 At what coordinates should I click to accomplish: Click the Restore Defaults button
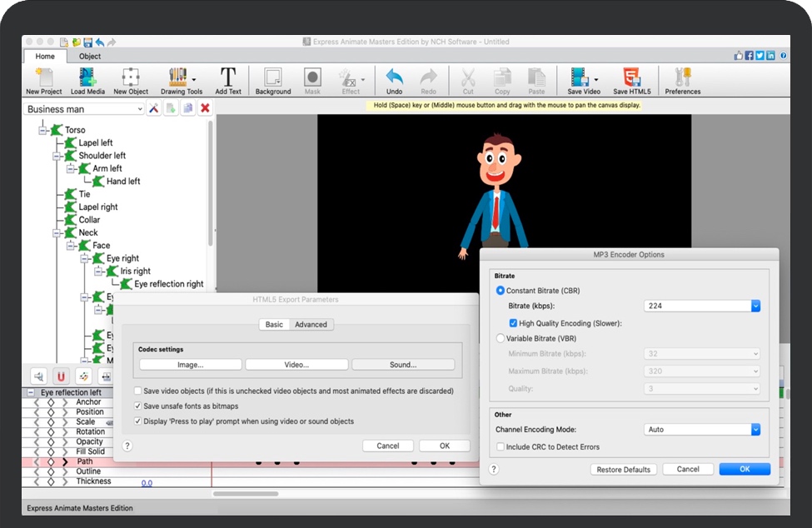click(x=623, y=470)
